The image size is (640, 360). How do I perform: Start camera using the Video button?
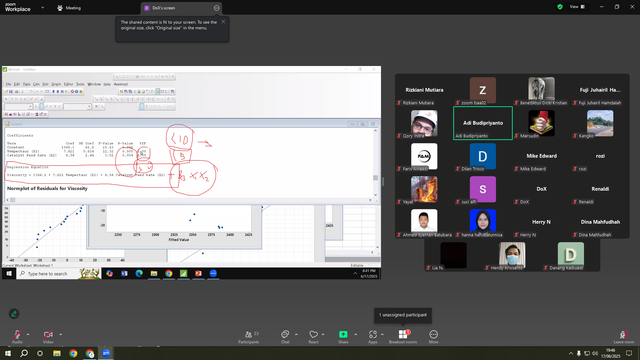coord(48,336)
